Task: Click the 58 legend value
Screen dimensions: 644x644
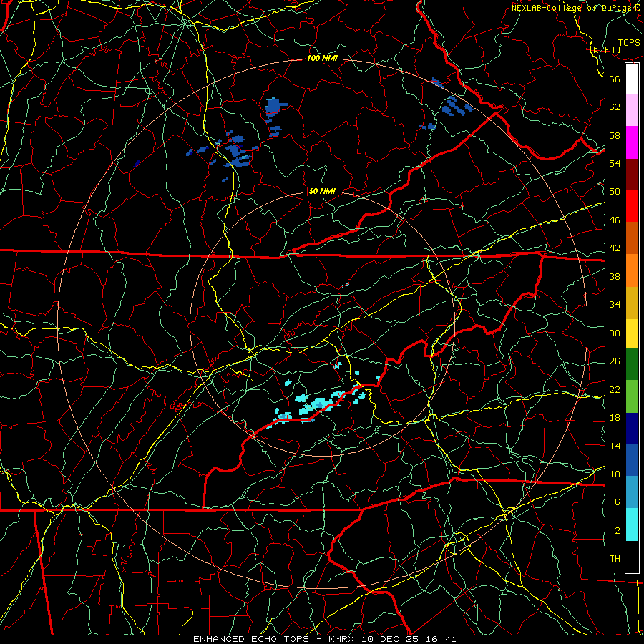Action: click(615, 135)
